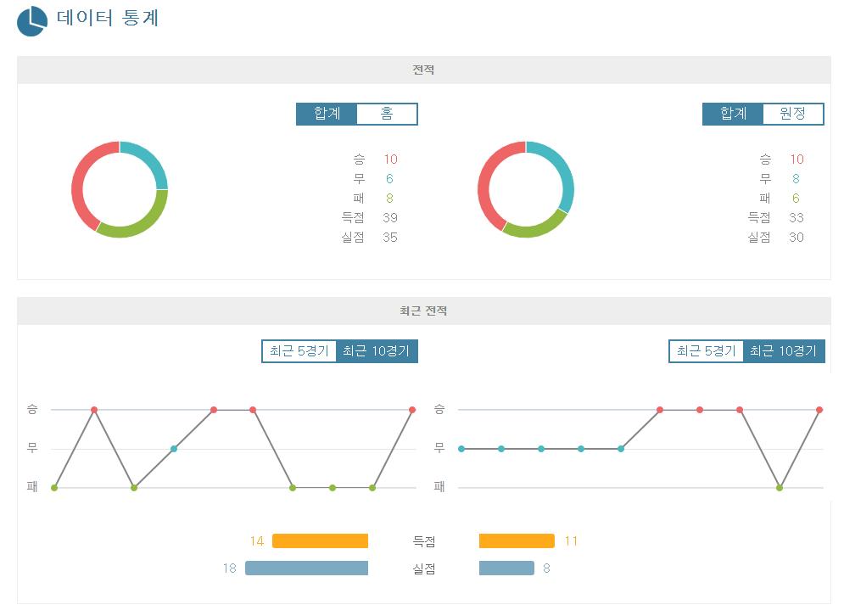
Task: Switch to the 원정 tab
Action: [793, 114]
